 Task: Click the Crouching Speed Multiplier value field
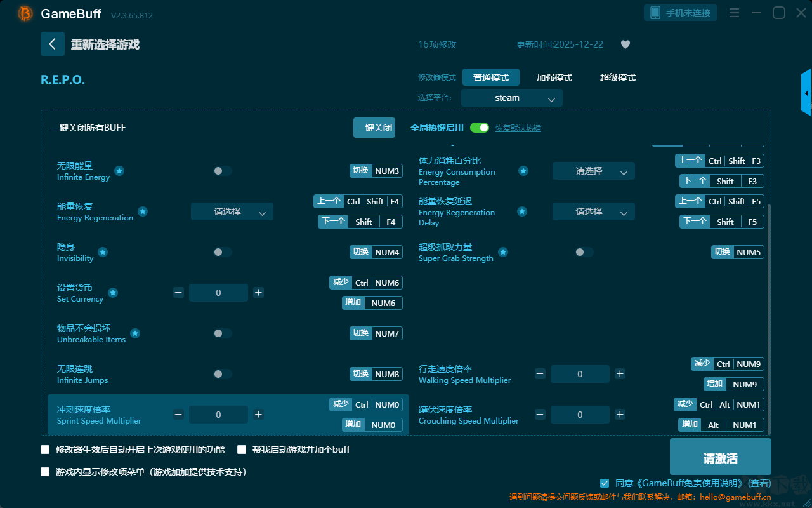click(580, 415)
